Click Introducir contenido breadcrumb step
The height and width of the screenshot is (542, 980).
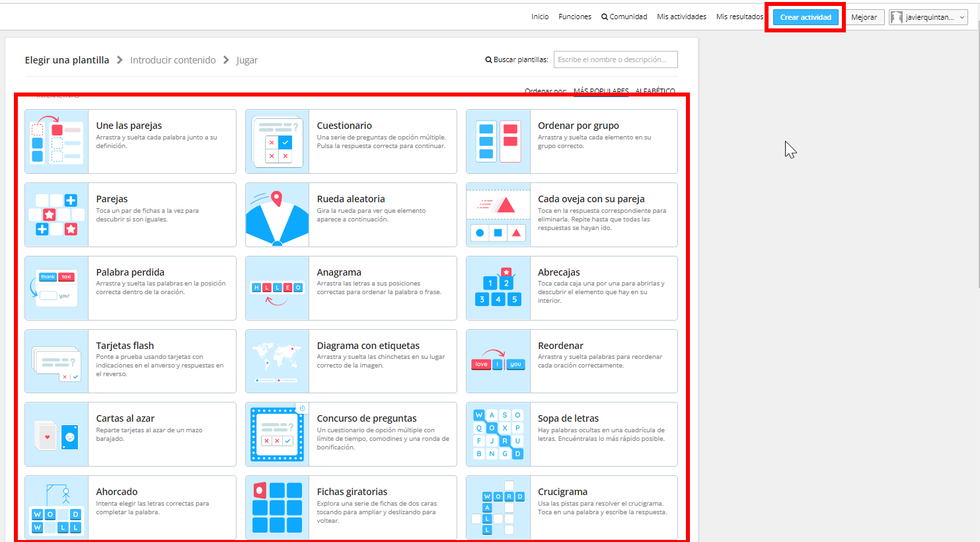[173, 60]
